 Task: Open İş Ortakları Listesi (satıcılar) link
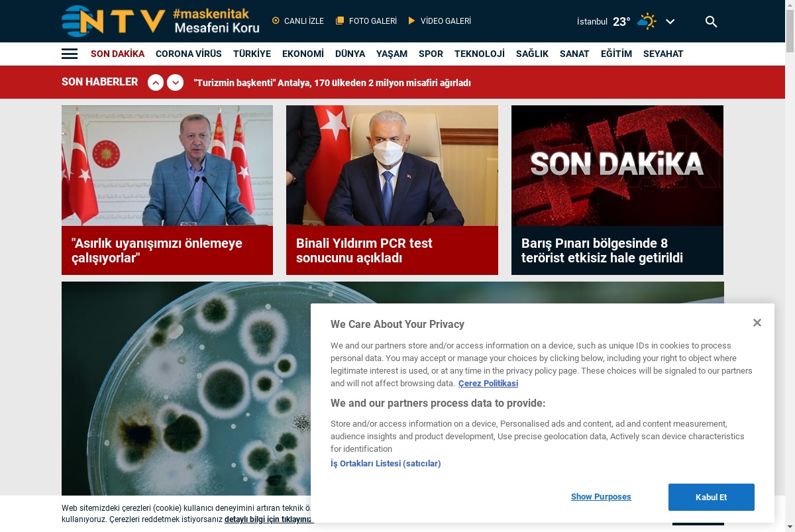tap(386, 464)
